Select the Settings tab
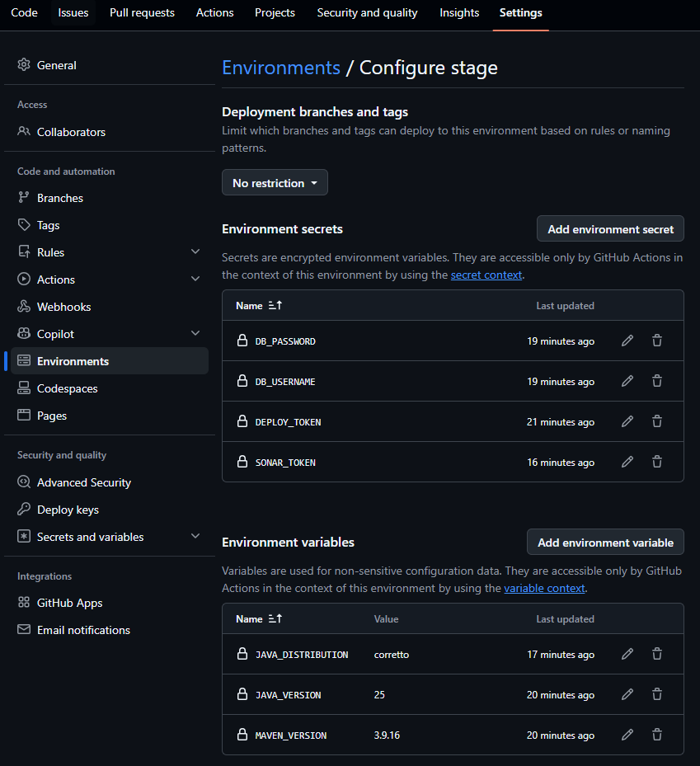 pos(521,12)
